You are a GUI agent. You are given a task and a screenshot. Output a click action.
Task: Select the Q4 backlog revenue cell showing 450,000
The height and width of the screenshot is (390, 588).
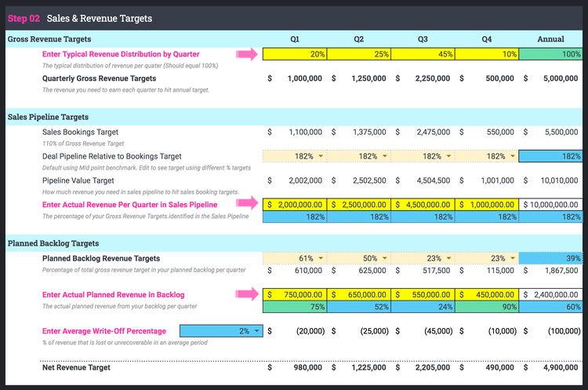[x=487, y=295]
